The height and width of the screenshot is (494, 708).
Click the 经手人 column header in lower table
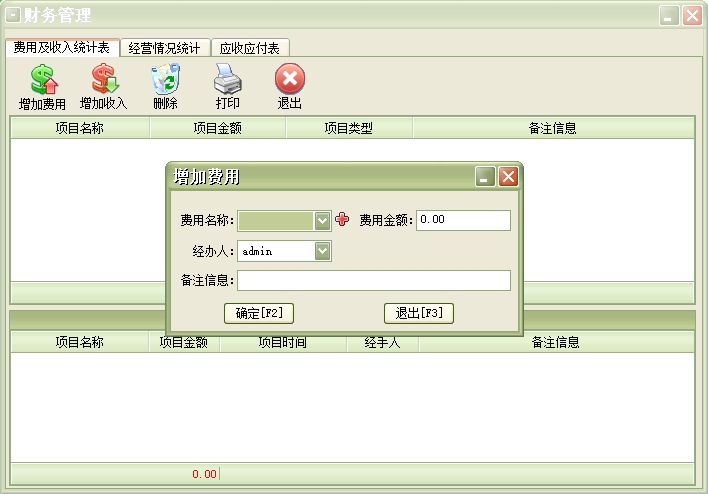point(383,342)
